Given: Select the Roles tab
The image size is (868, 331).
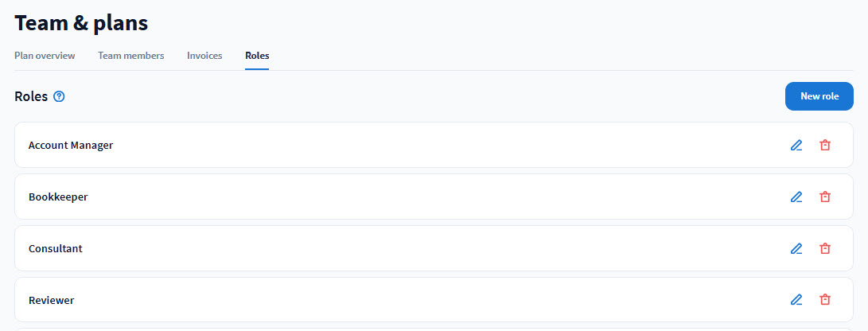Looking at the screenshot, I should (x=257, y=56).
